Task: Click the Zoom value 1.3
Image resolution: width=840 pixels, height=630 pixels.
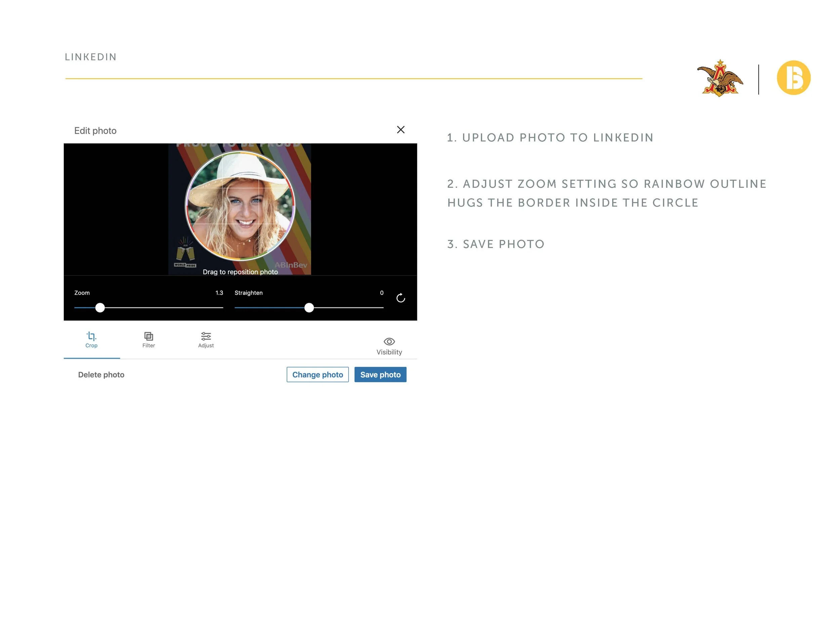Action: (219, 293)
